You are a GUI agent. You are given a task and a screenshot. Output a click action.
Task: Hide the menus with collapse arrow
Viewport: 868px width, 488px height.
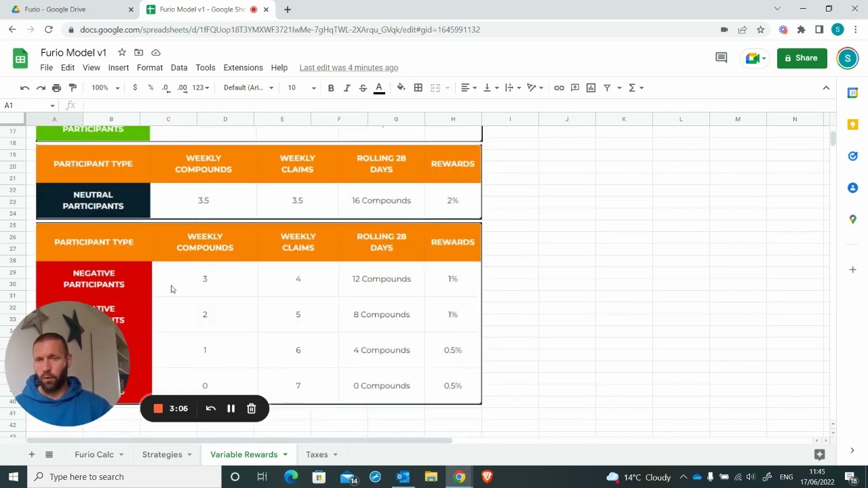tap(826, 87)
